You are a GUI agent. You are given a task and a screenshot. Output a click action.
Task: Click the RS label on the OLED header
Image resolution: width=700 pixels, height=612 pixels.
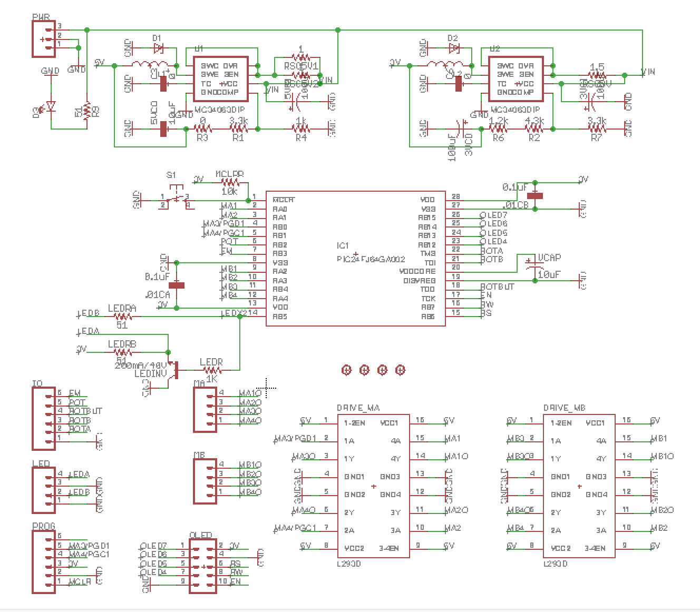(235, 564)
